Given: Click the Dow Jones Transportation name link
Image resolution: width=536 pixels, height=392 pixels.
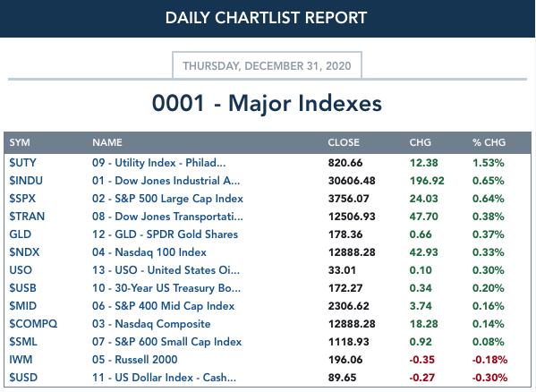Looking at the screenshot, I should pyautogui.click(x=167, y=217).
